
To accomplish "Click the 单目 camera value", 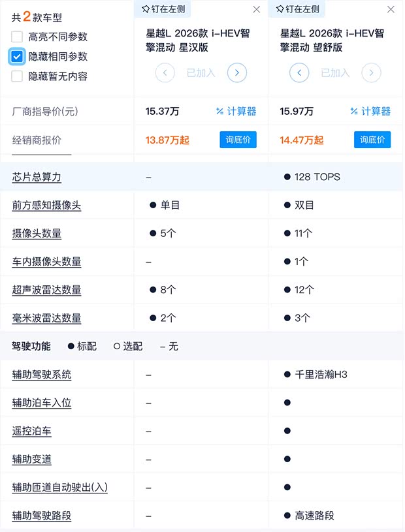I will click(x=170, y=205).
